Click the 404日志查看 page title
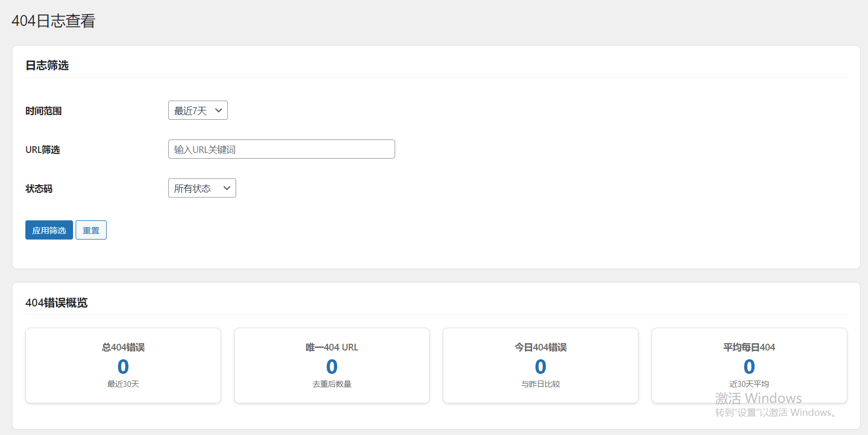This screenshot has width=868, height=435. [53, 21]
